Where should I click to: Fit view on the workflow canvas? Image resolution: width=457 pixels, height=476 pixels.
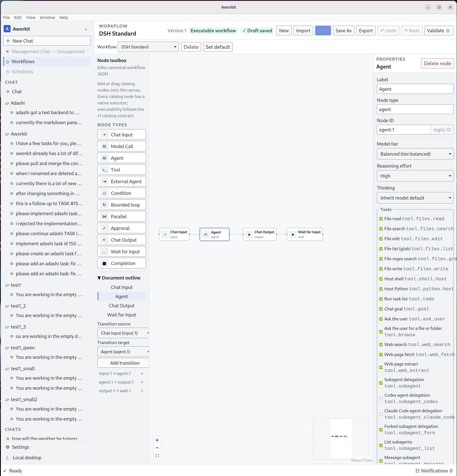click(x=157, y=456)
